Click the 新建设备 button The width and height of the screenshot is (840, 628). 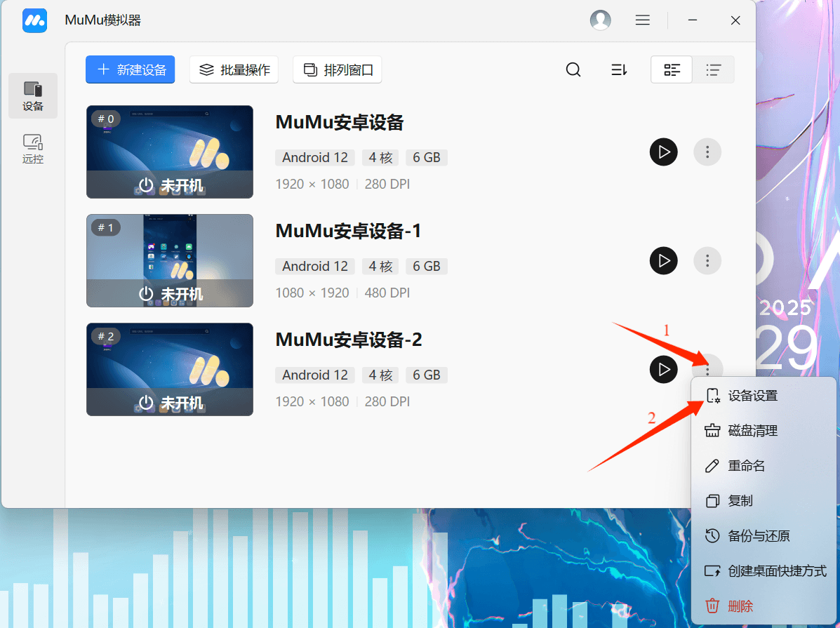130,69
